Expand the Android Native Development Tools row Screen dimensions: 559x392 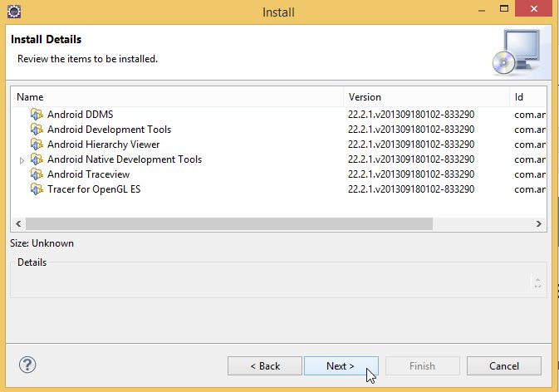click(x=22, y=160)
